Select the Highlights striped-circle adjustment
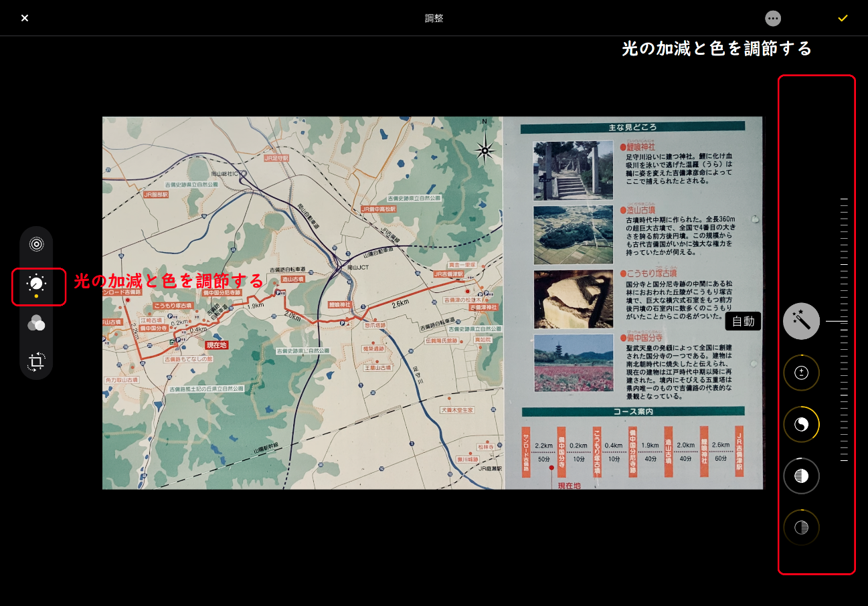Image resolution: width=868 pixels, height=606 pixels. pos(802,476)
